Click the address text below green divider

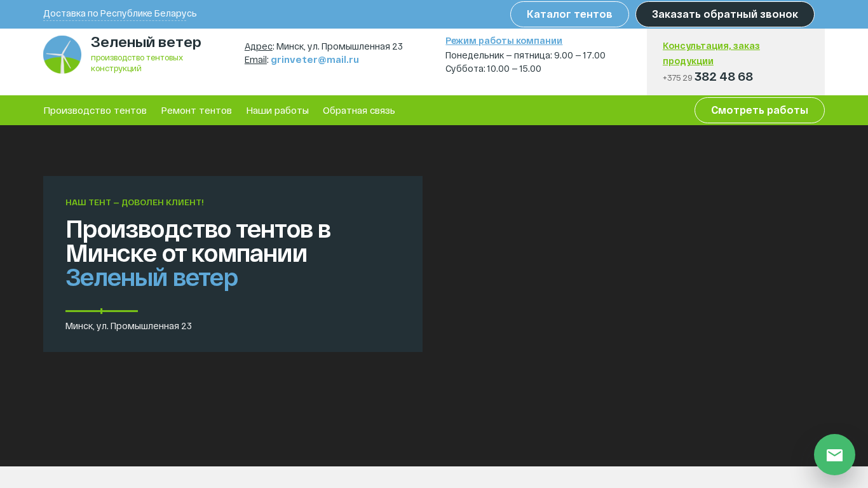point(128,326)
